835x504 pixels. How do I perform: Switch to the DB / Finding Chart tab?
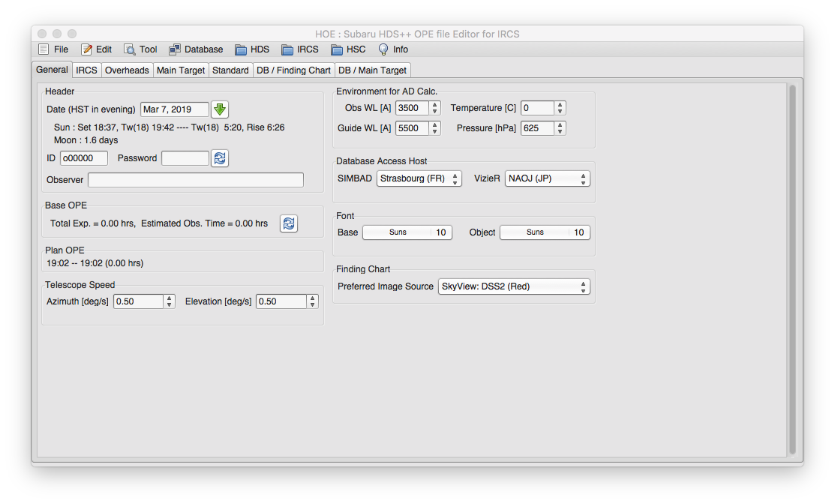(x=293, y=70)
